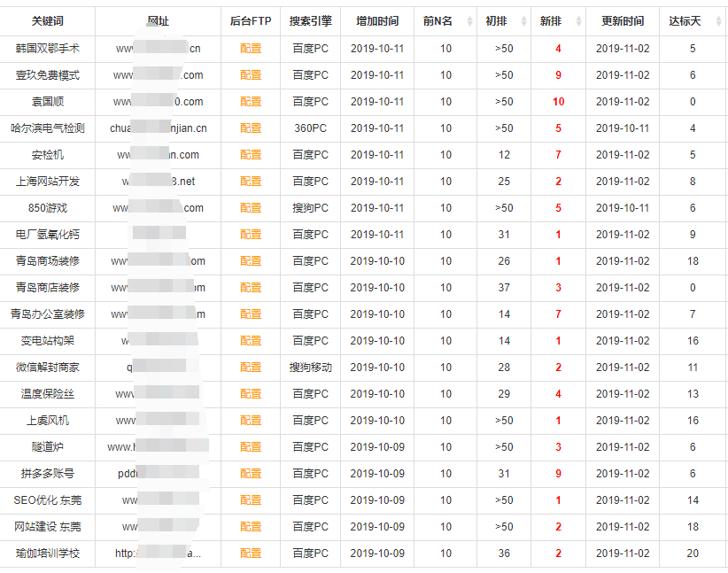This screenshot has width=728, height=573.
Task: Click 搜狗PC search engine cell
Action: pyautogui.click(x=311, y=207)
